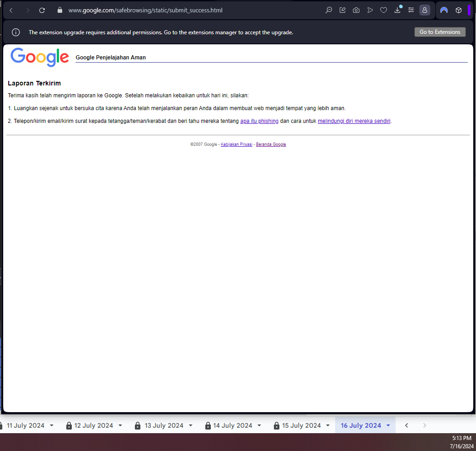Image resolution: width=476 pixels, height=451 pixels.
Task: Open the Kebijakan Privasi link
Action: pyautogui.click(x=236, y=144)
